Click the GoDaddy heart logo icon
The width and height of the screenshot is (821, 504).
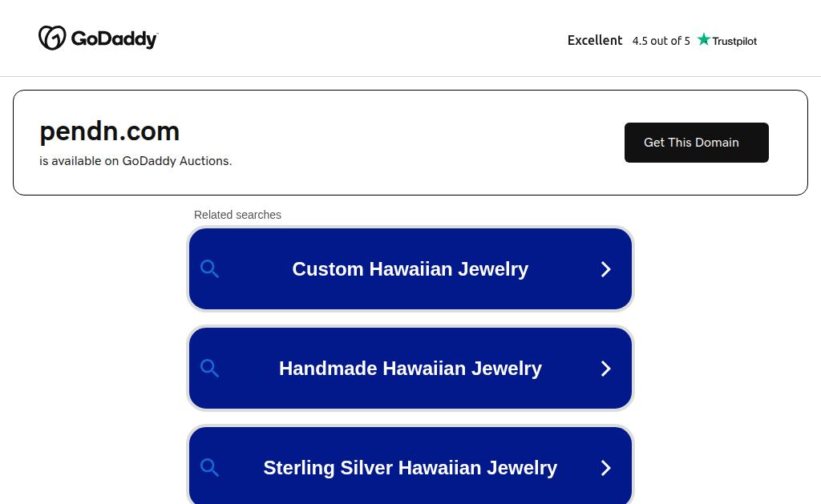pyautogui.click(x=52, y=38)
